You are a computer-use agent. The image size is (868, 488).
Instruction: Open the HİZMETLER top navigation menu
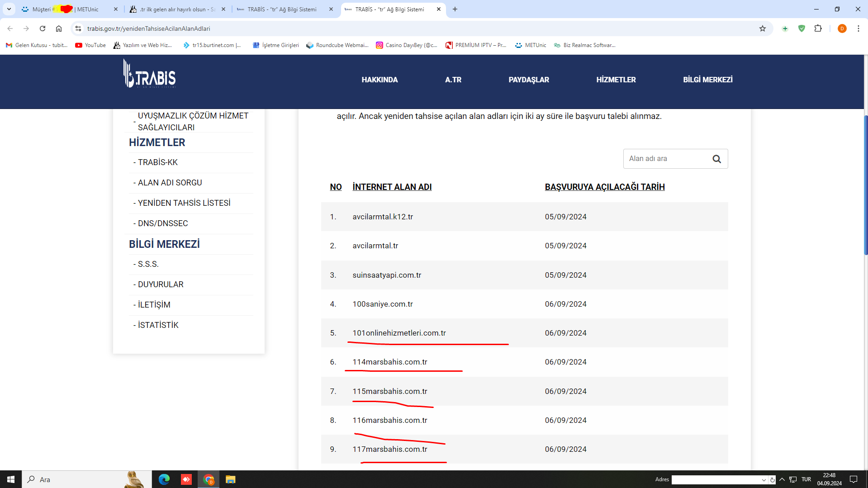[616, 80]
